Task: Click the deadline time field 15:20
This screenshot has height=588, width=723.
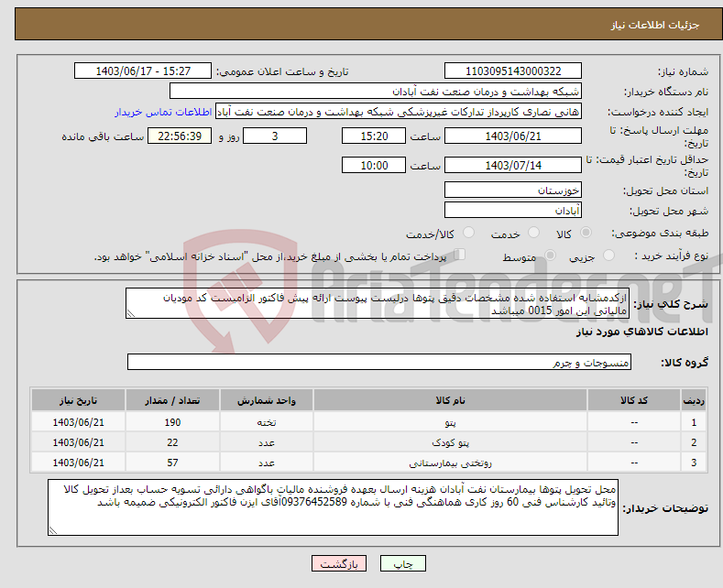Action: coord(374,136)
